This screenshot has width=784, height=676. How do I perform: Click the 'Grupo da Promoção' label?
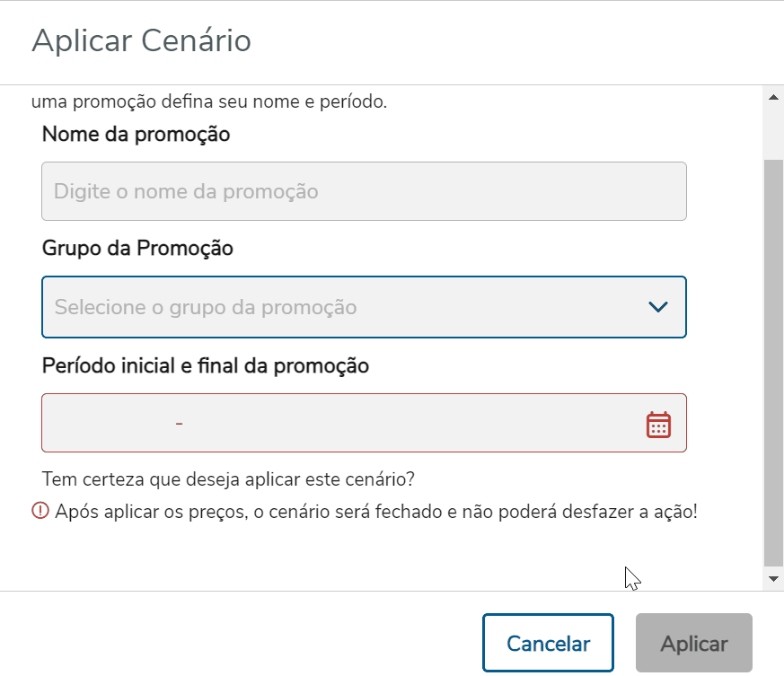(137, 249)
